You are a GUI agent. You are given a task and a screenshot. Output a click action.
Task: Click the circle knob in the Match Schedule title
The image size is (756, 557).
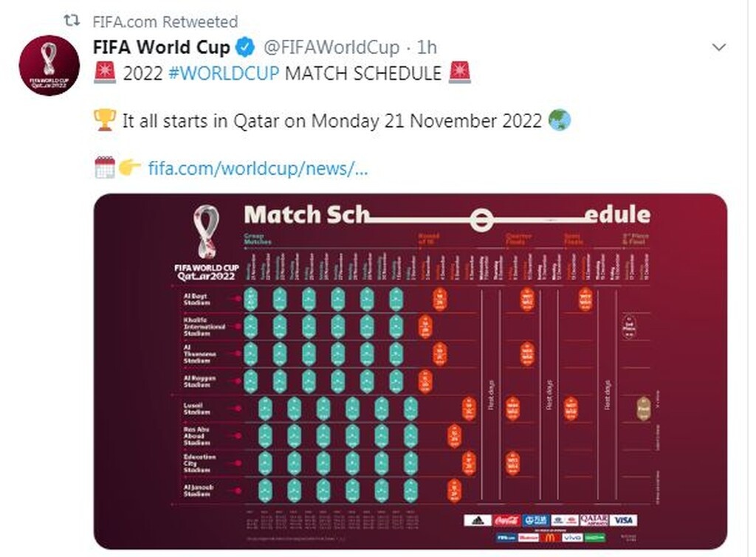pyautogui.click(x=481, y=218)
